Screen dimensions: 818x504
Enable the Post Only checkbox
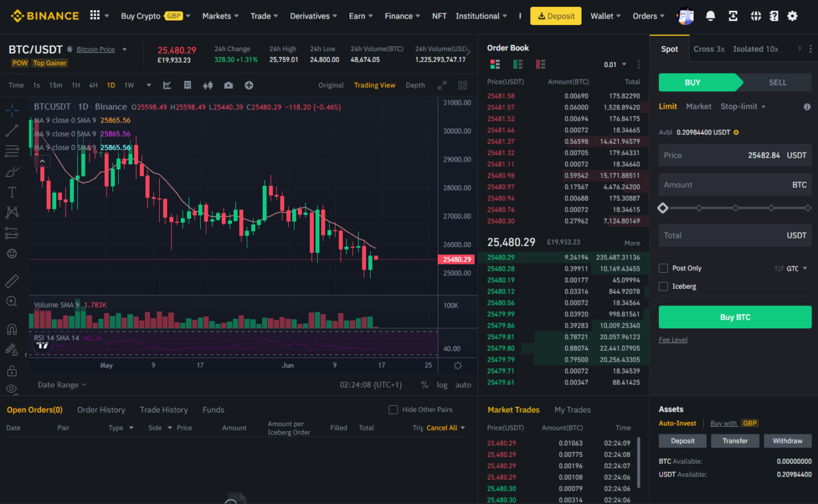tap(663, 268)
